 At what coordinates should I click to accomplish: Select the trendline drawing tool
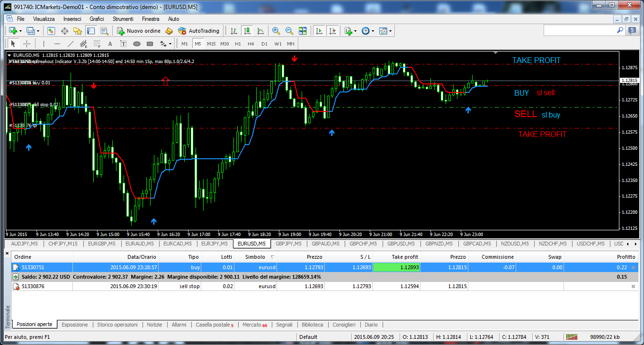click(71, 44)
